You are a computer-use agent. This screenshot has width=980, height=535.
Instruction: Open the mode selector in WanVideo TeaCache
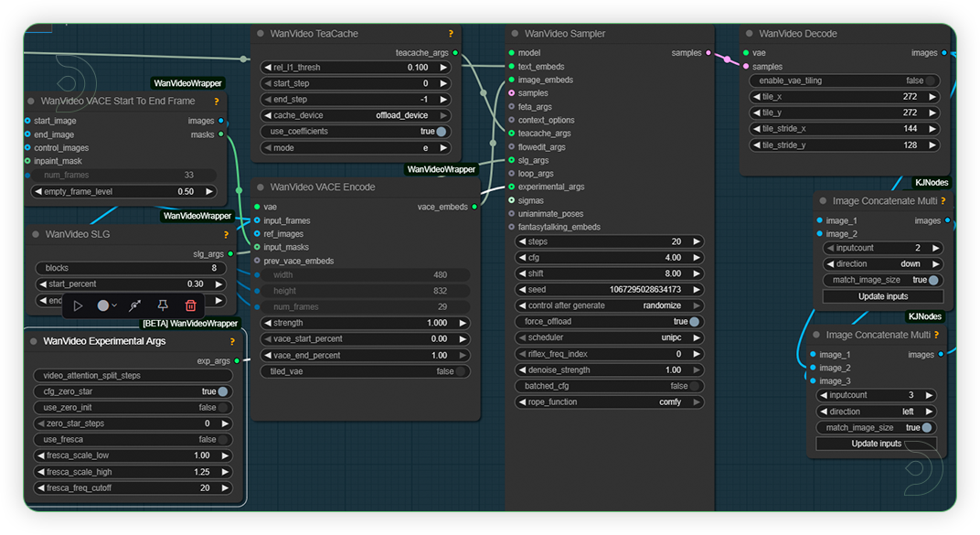pyautogui.click(x=356, y=148)
